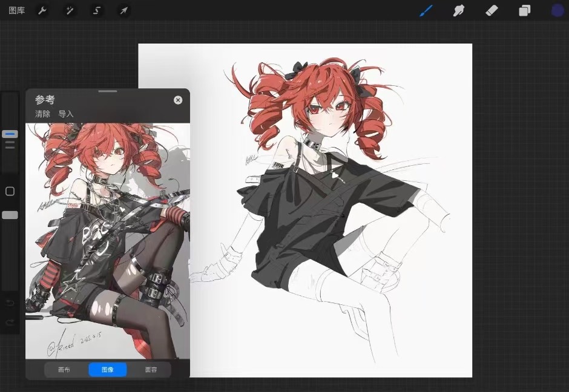Open the Layers panel
The width and height of the screenshot is (569, 392).
pyautogui.click(x=524, y=10)
